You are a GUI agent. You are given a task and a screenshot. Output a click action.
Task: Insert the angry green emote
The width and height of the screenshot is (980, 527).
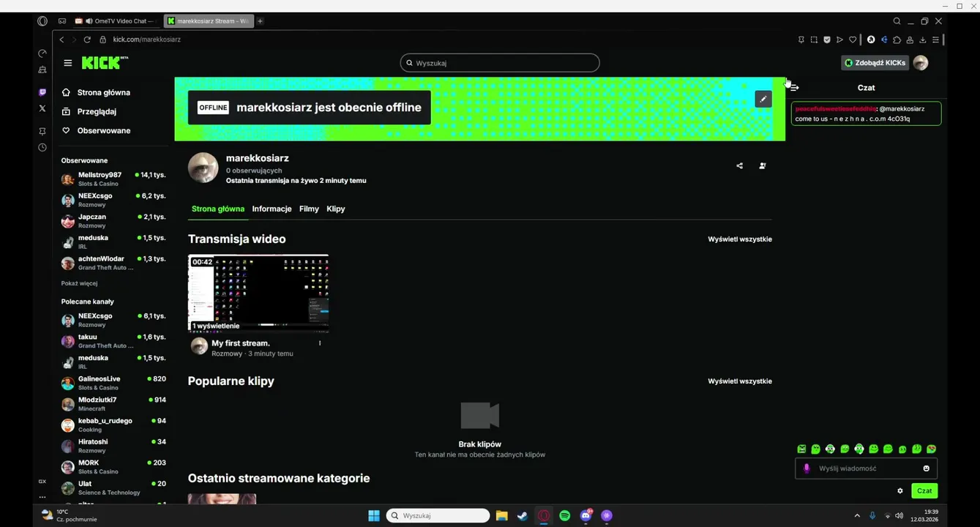[x=801, y=449]
